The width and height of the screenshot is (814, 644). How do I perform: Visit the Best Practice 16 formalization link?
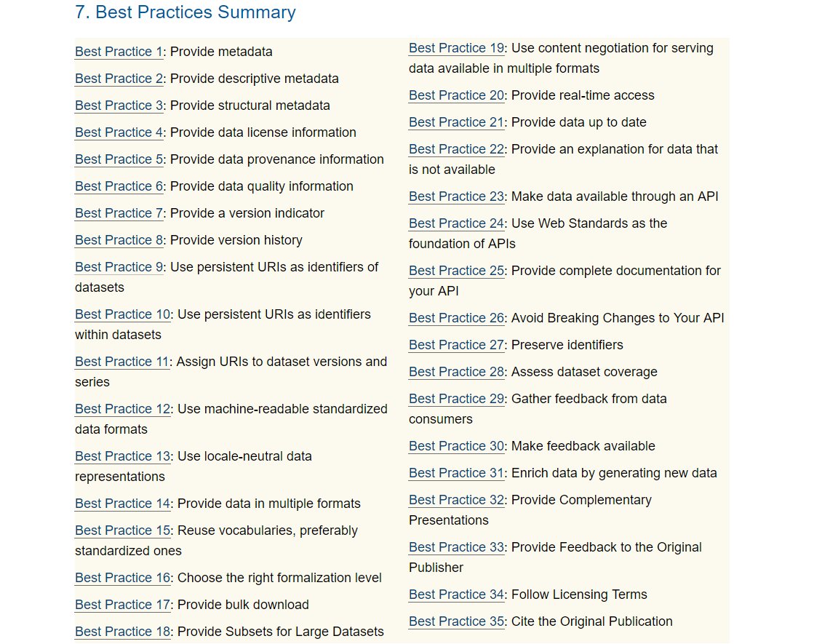click(x=122, y=578)
